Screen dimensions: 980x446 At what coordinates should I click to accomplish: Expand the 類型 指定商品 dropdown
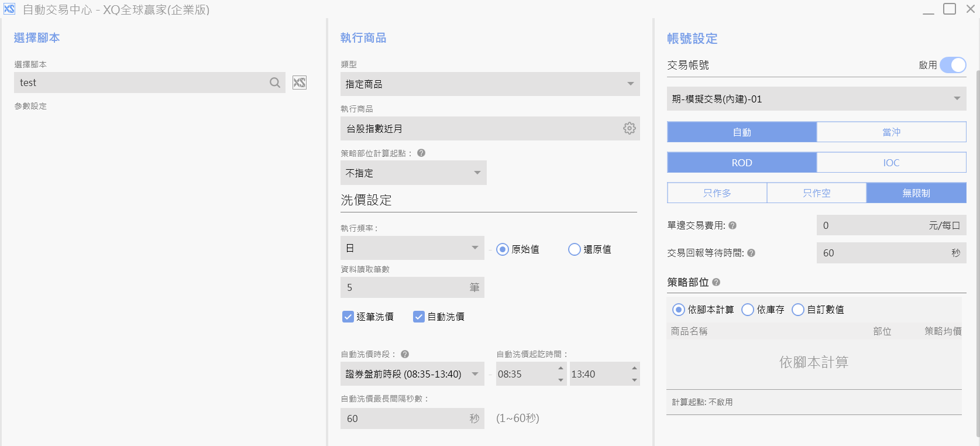[630, 84]
